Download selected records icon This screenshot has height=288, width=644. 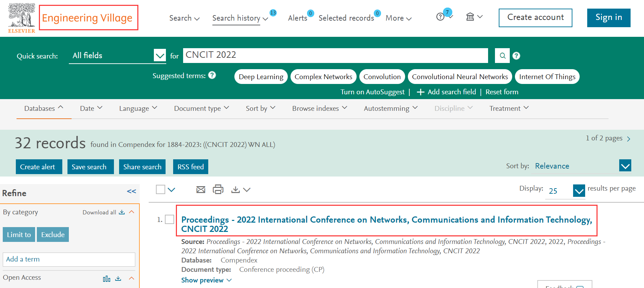click(x=235, y=190)
